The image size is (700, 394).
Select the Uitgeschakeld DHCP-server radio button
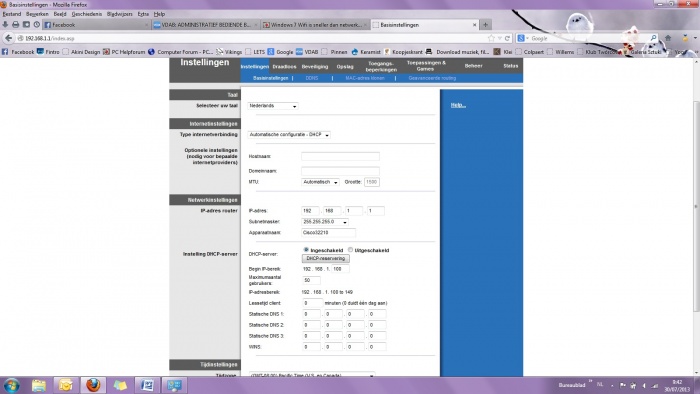[350, 250]
